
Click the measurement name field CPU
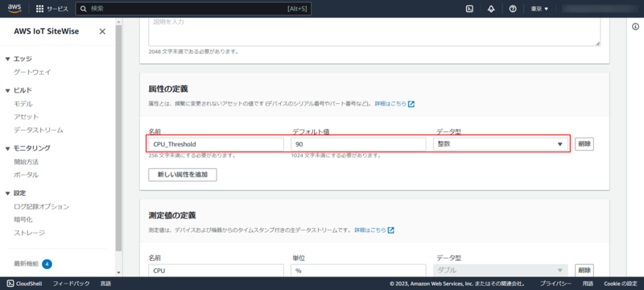point(216,271)
